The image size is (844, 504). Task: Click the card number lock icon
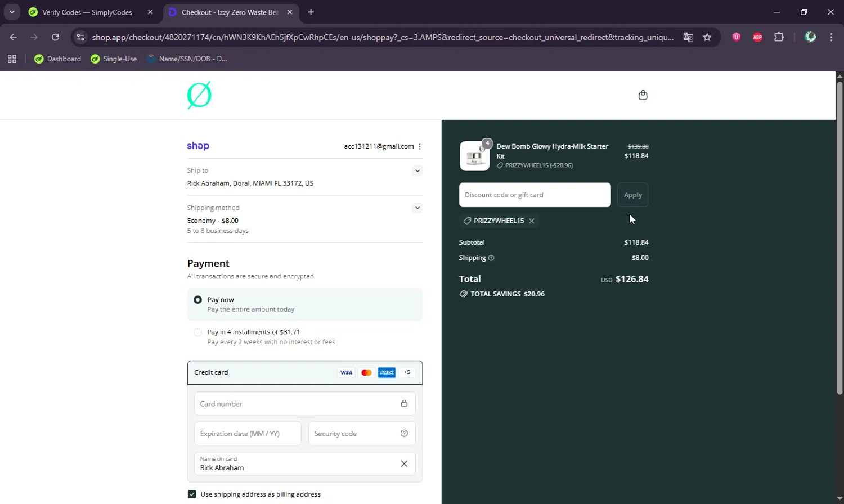click(x=404, y=403)
